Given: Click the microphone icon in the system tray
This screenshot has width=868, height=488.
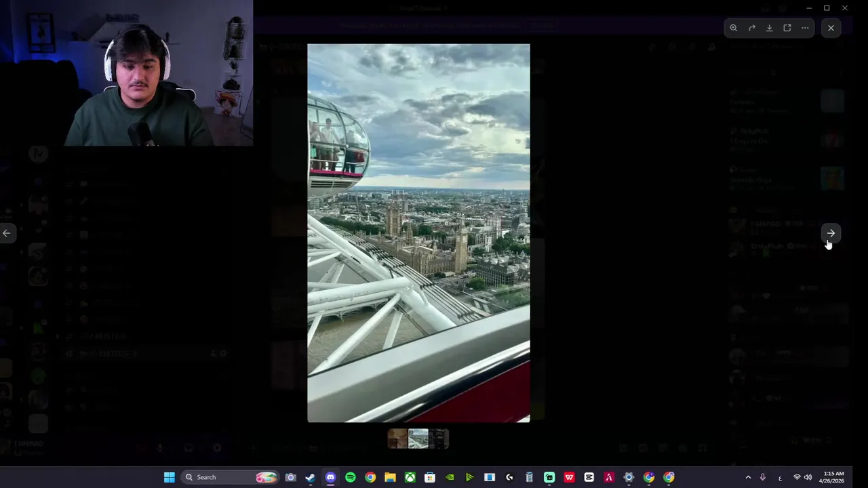Looking at the screenshot, I should 763,477.
